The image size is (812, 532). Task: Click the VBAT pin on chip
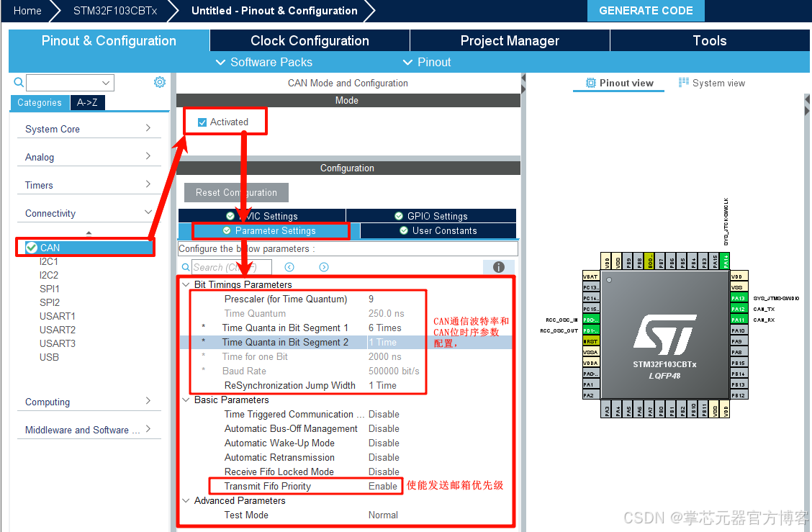pyautogui.click(x=591, y=276)
